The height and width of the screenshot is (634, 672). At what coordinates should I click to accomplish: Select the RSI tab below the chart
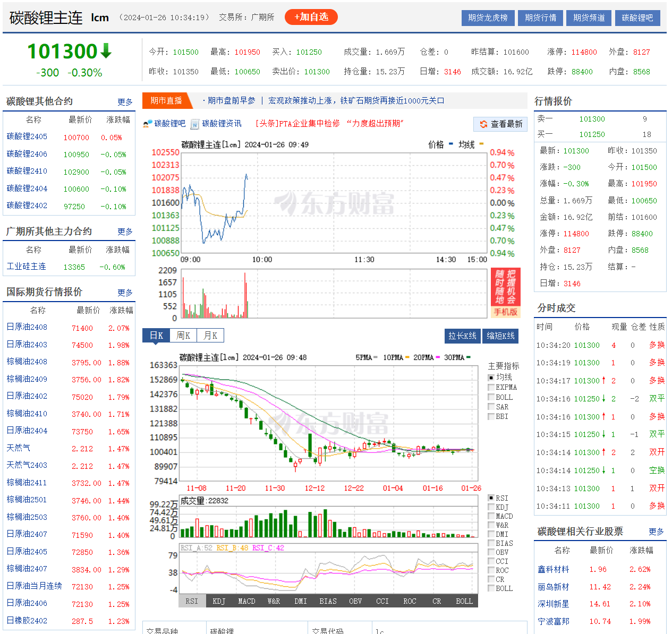(x=192, y=601)
